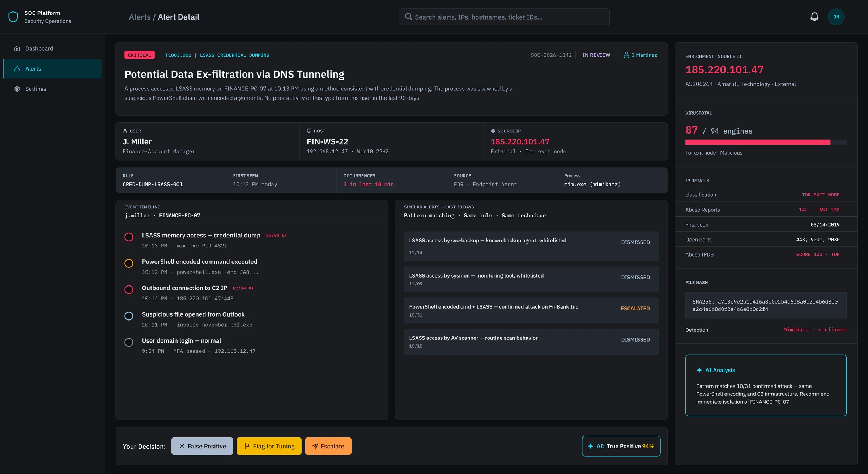The width and height of the screenshot is (868, 474).
Task: Select the Outbound connection to C2 IP marker
Action: coord(129,290)
